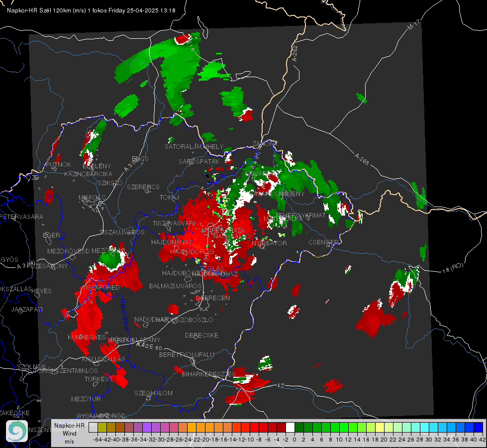Select the KAZINCBARCIKA label
The height and width of the screenshot is (448, 487).
(88, 174)
